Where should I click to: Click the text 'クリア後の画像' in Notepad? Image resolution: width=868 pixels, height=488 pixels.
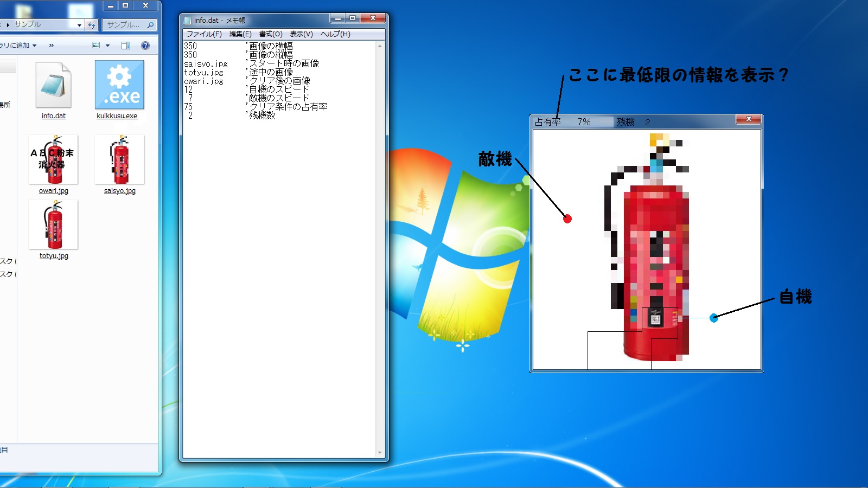[x=280, y=81]
